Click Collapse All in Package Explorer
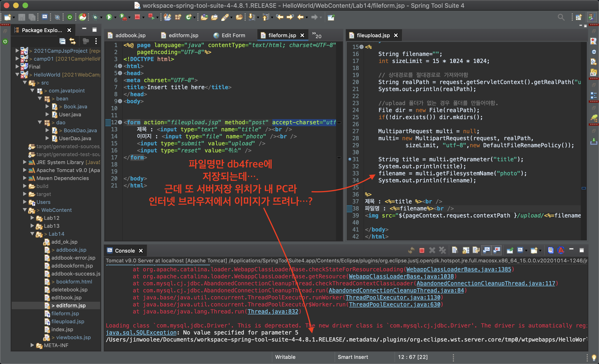Image resolution: width=599 pixels, height=364 pixels. click(x=62, y=41)
